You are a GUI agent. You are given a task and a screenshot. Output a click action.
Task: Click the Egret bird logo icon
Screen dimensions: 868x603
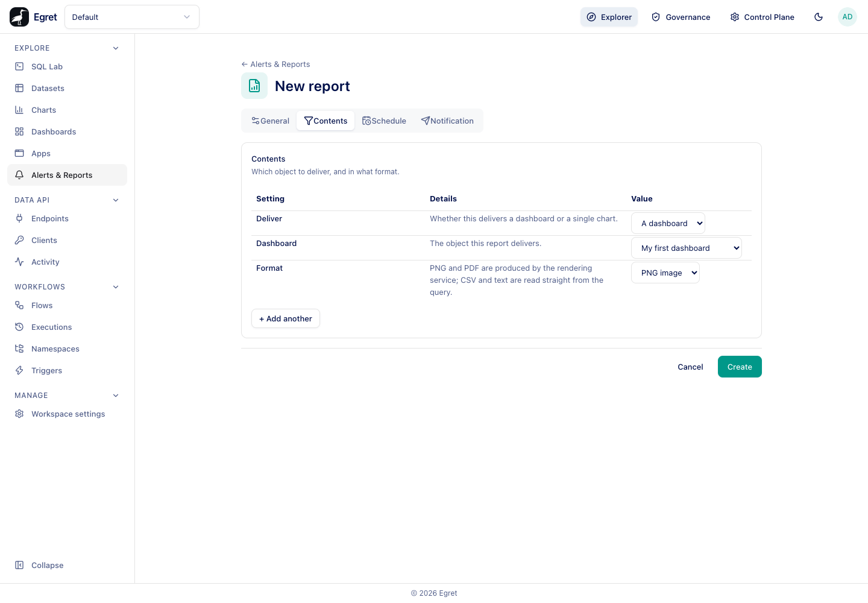(19, 17)
